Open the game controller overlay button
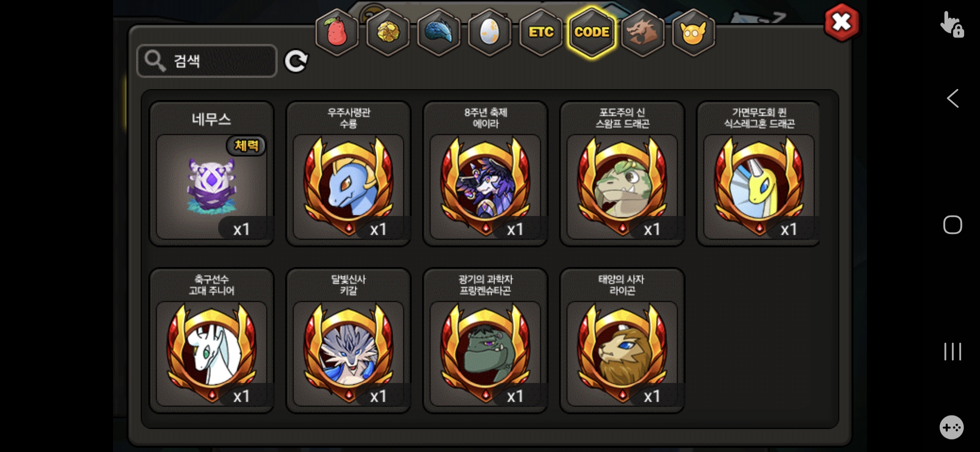The width and height of the screenshot is (980, 452). click(952, 427)
